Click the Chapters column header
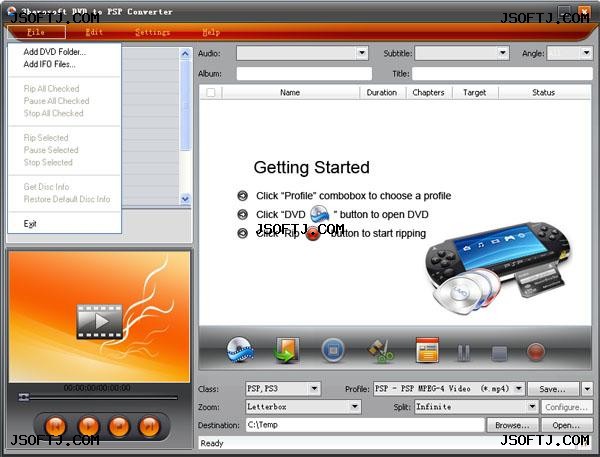The image size is (600, 457). coord(429,92)
